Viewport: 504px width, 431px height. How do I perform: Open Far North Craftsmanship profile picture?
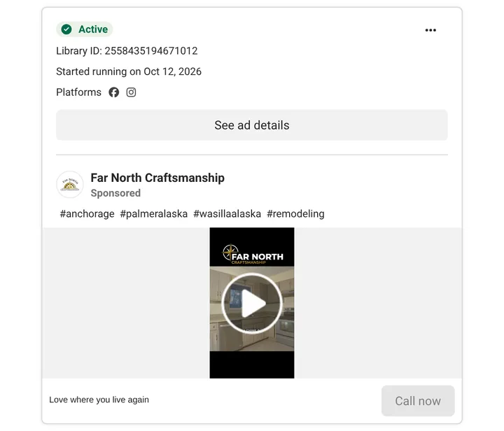(x=70, y=184)
